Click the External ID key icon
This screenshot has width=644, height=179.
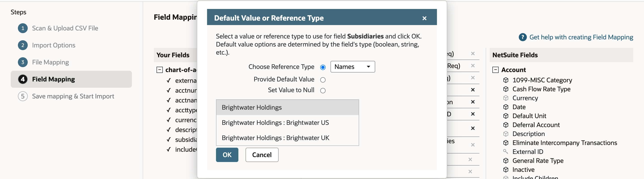506,151
